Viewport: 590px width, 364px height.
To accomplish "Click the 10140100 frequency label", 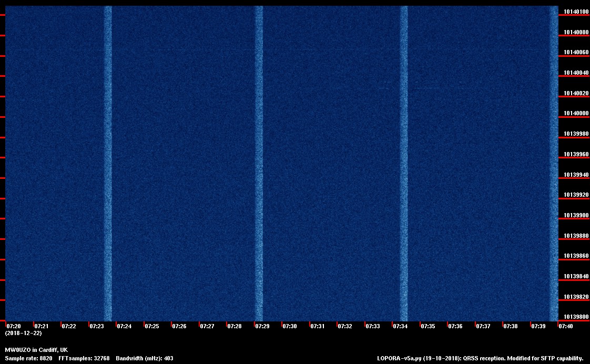I will (576, 12).
